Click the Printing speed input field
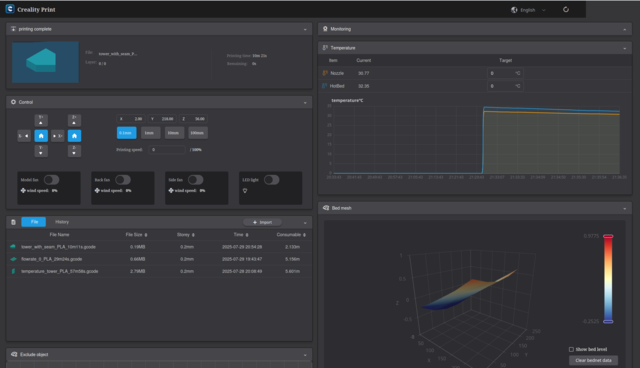Viewport: 640px width, 368px height. [x=167, y=150]
